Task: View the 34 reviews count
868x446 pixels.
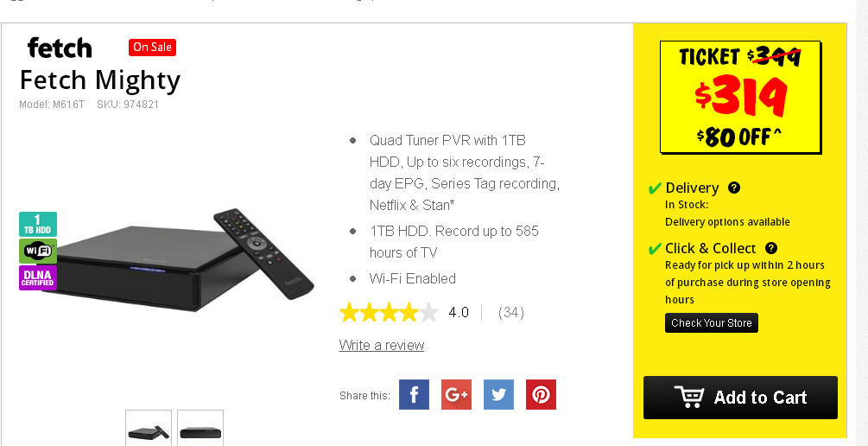Action: click(511, 313)
